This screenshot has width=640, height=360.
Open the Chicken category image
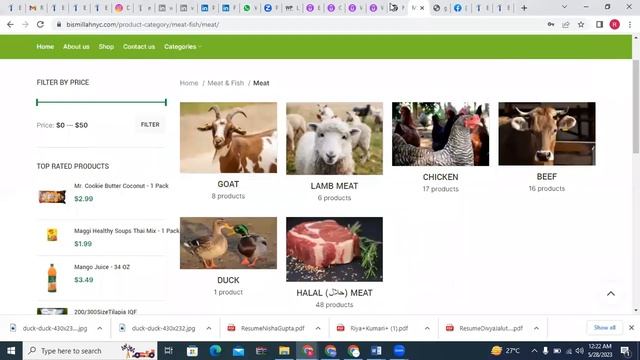tap(440, 134)
